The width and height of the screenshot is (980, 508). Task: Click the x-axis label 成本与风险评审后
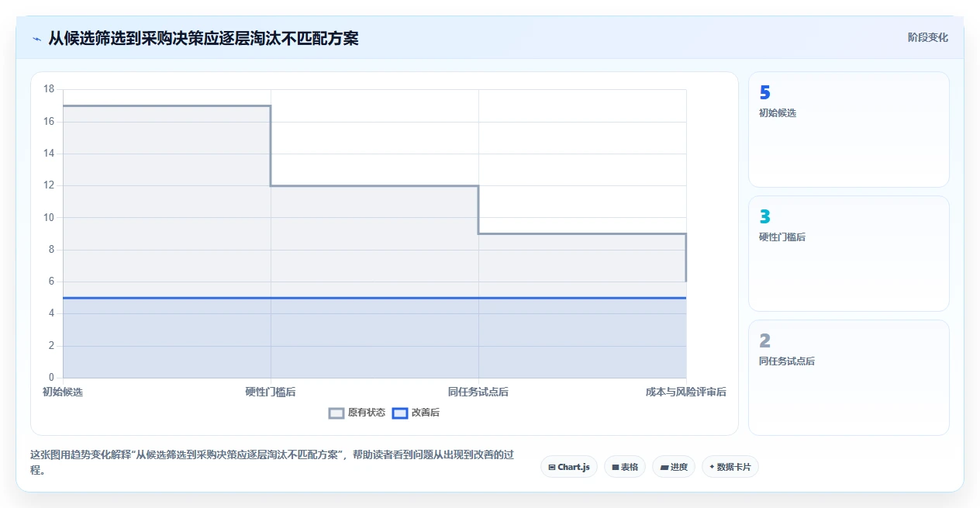coord(686,392)
